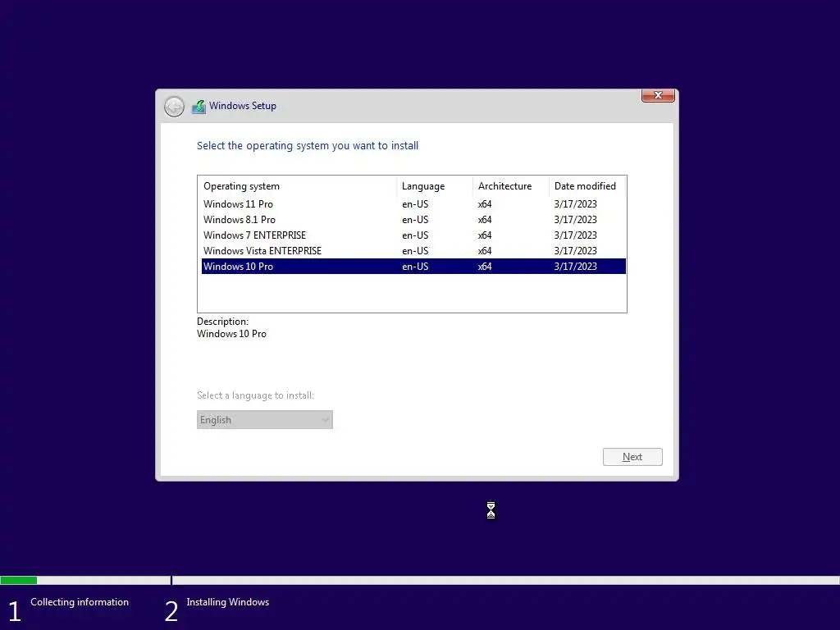Click the x64 cell for Windows 8.1 Pro
Image resolution: width=840 pixels, height=630 pixels.
(x=485, y=220)
